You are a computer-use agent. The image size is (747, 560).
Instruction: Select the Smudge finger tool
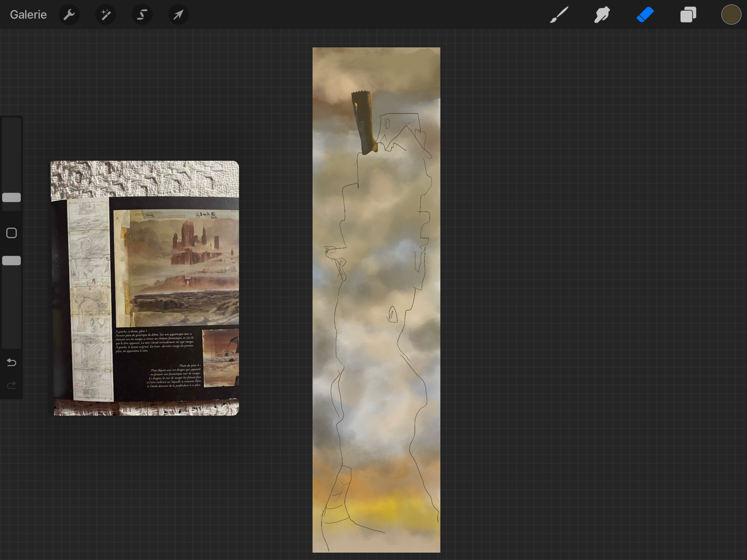[x=602, y=15]
